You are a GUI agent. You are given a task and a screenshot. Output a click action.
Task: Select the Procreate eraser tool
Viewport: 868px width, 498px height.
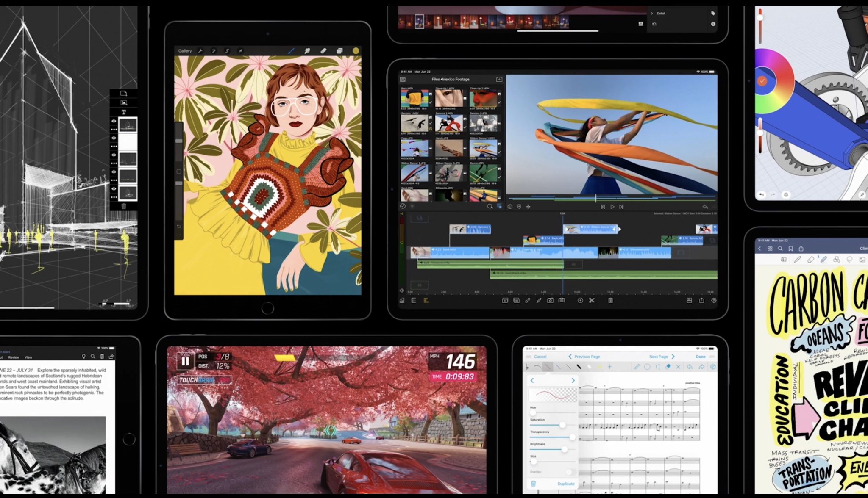click(323, 51)
